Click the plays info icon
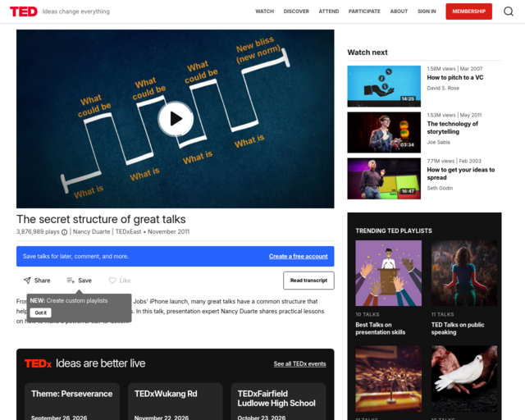This screenshot has width=525, height=420. pyautogui.click(x=64, y=232)
